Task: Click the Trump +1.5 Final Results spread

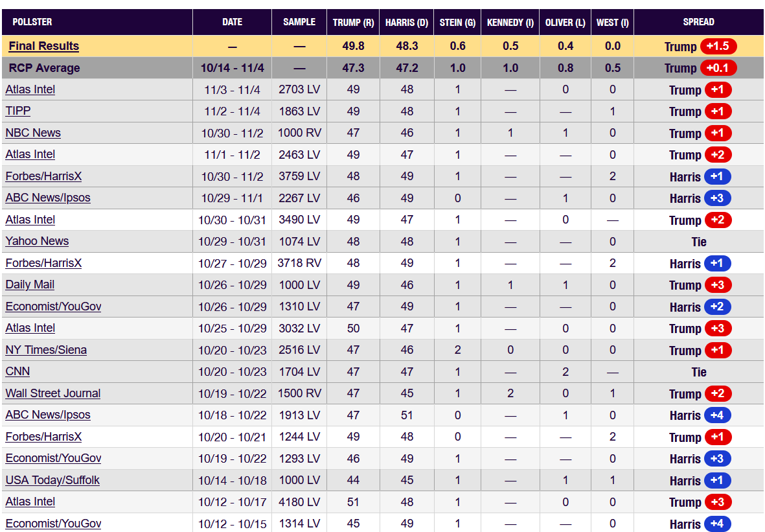Action: point(701,47)
